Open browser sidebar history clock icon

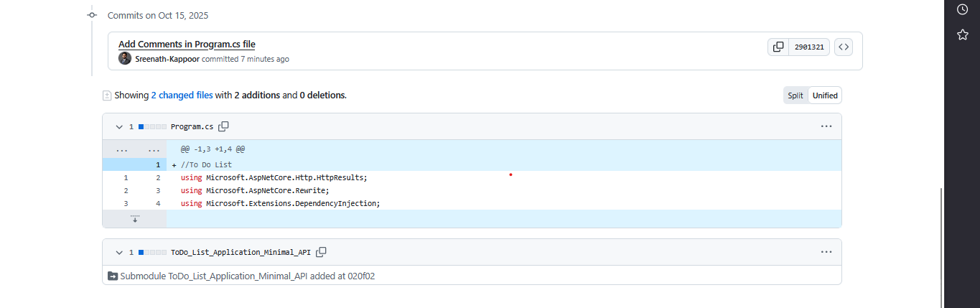[963, 9]
